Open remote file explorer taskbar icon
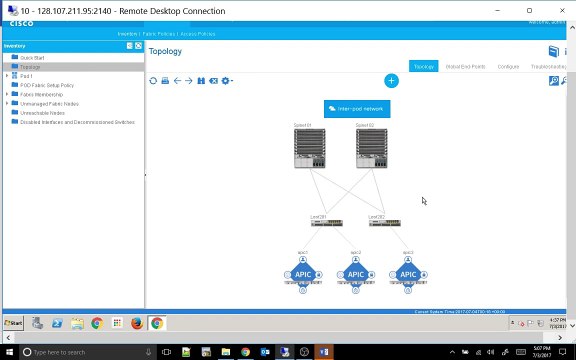 (77, 323)
